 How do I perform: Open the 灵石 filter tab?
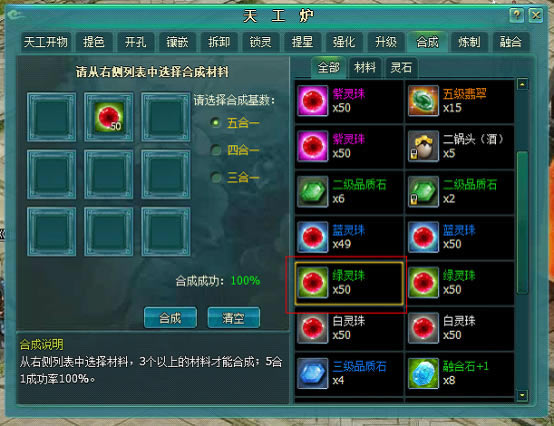click(x=401, y=67)
